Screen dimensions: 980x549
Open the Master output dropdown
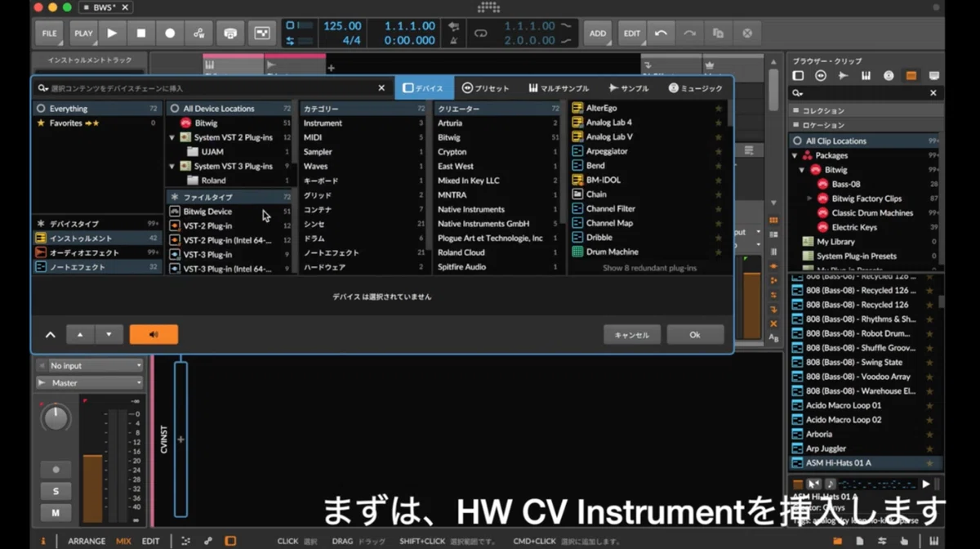[89, 382]
